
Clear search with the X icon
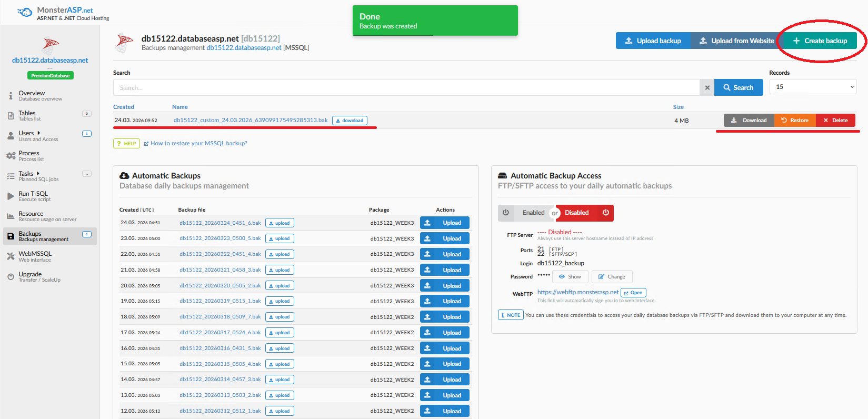pyautogui.click(x=707, y=88)
